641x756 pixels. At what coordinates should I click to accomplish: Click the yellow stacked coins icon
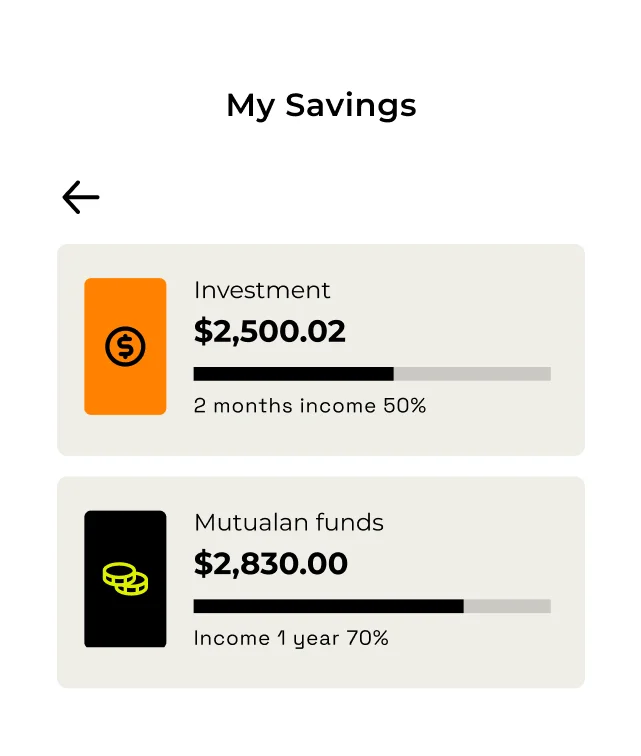pos(125,579)
